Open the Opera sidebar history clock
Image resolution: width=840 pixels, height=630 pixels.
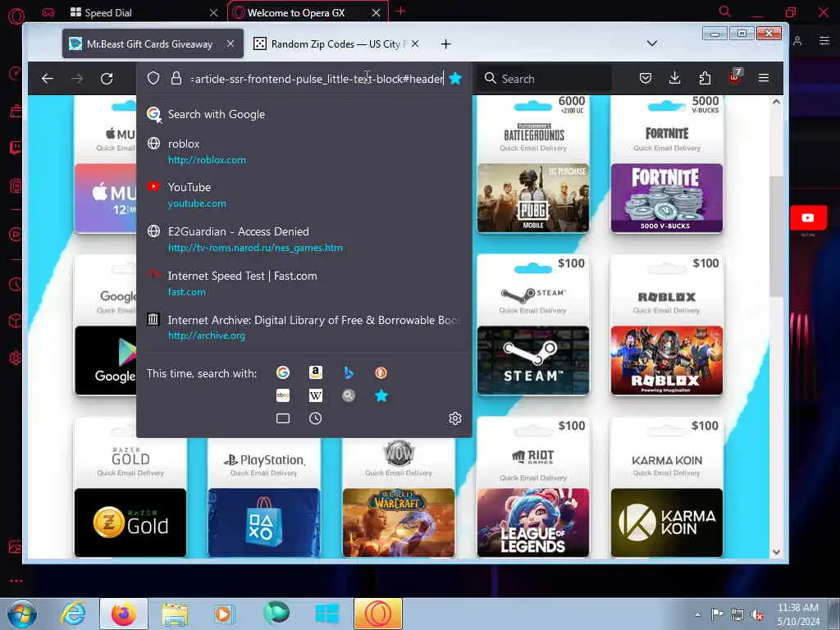click(x=16, y=285)
